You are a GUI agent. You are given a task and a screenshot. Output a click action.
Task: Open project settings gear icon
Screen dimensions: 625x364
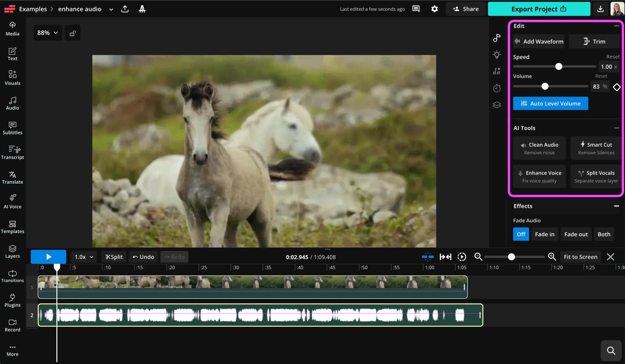(434, 9)
